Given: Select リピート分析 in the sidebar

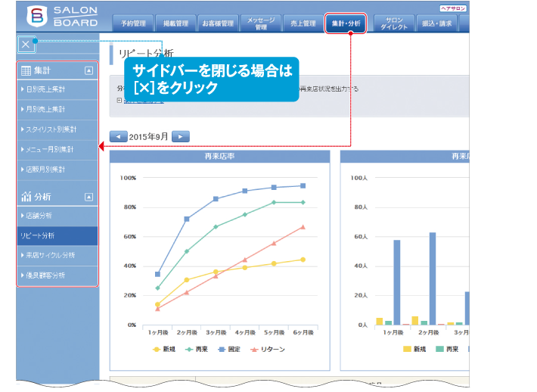Looking at the screenshot, I should pos(38,235).
